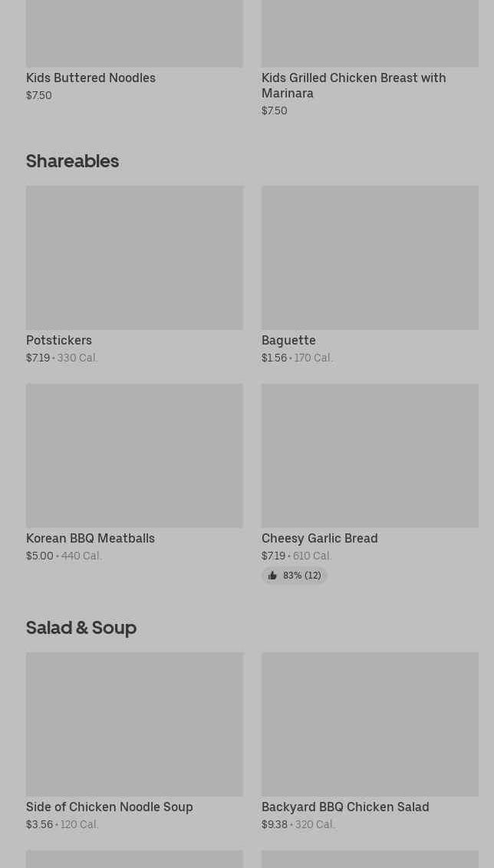Click the Kids Buttered Noodles title

(91, 78)
